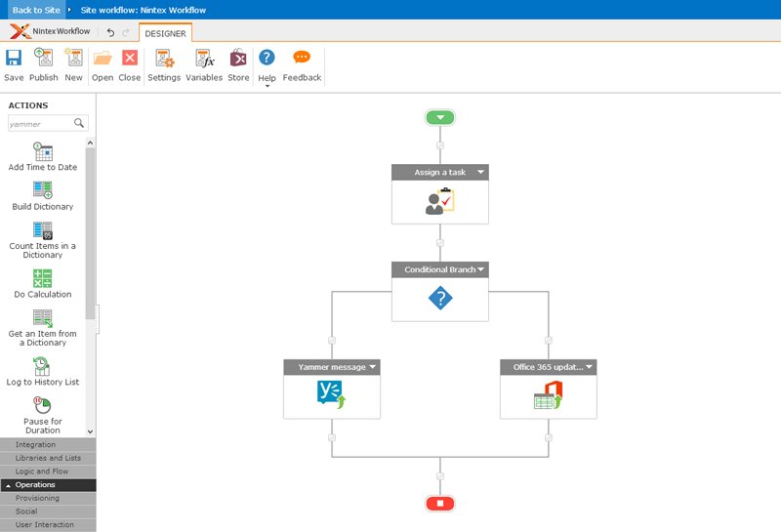Select Pause for Duration action

(43, 416)
